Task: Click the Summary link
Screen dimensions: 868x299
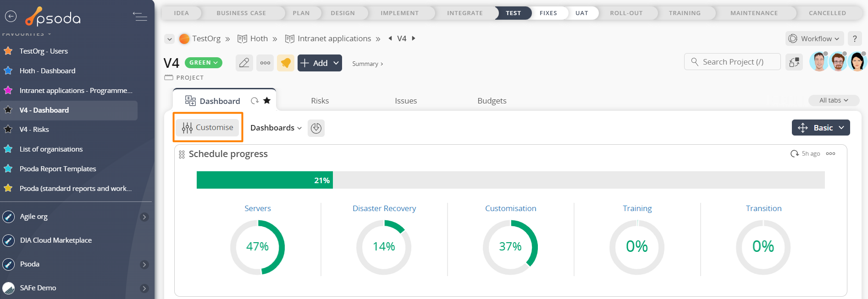Action: point(367,64)
